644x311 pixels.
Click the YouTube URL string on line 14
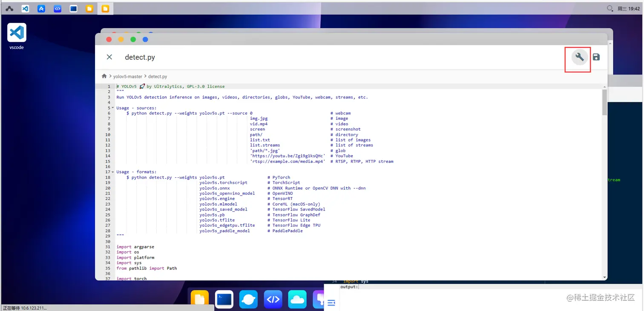[288, 156]
